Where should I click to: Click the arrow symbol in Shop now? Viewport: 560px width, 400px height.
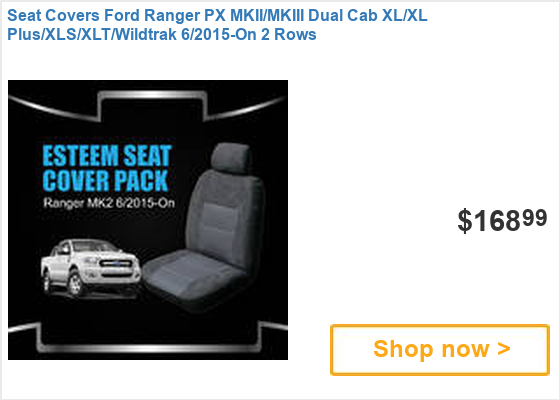504,349
